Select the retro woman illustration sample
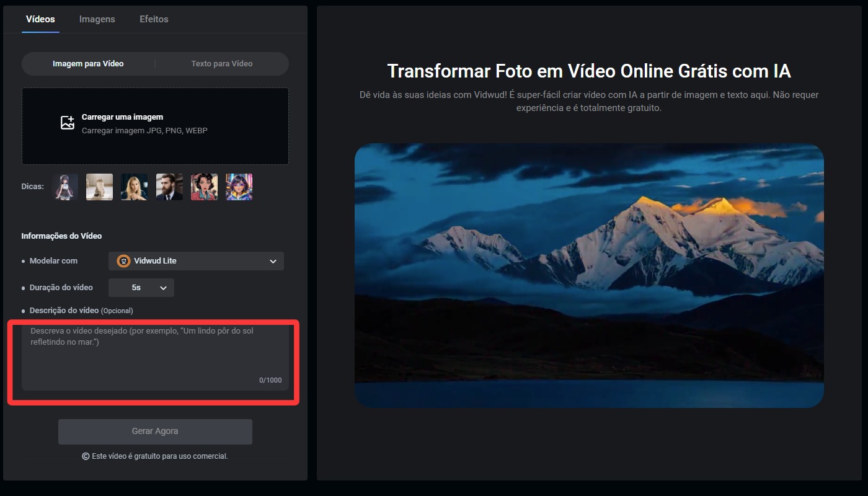The width and height of the screenshot is (868, 496). 204,187
